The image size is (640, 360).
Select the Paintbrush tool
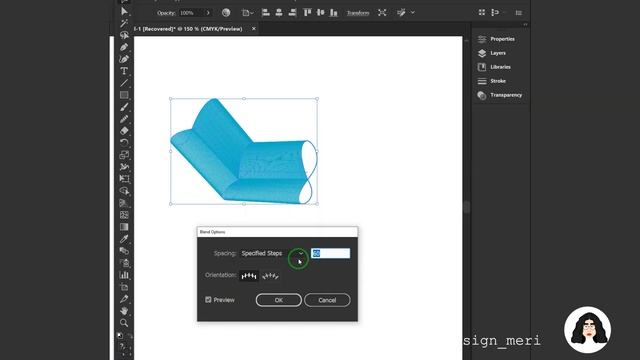(x=124, y=107)
